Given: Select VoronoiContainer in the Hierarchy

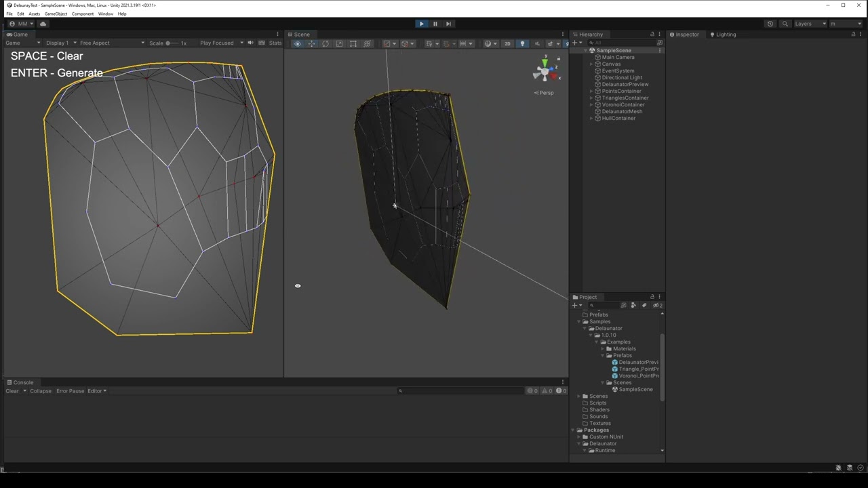Looking at the screenshot, I should click(x=623, y=104).
